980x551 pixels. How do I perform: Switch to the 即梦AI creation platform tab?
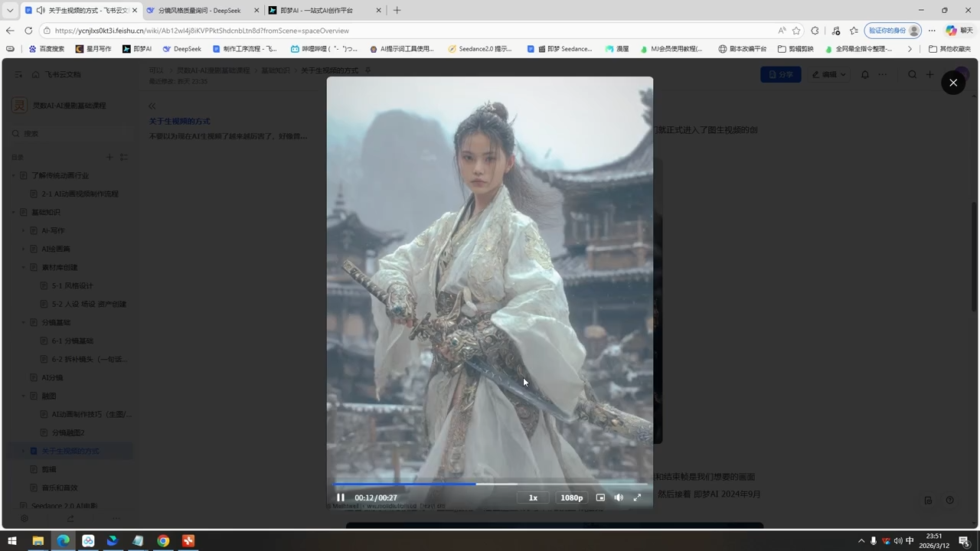pyautogui.click(x=314, y=10)
